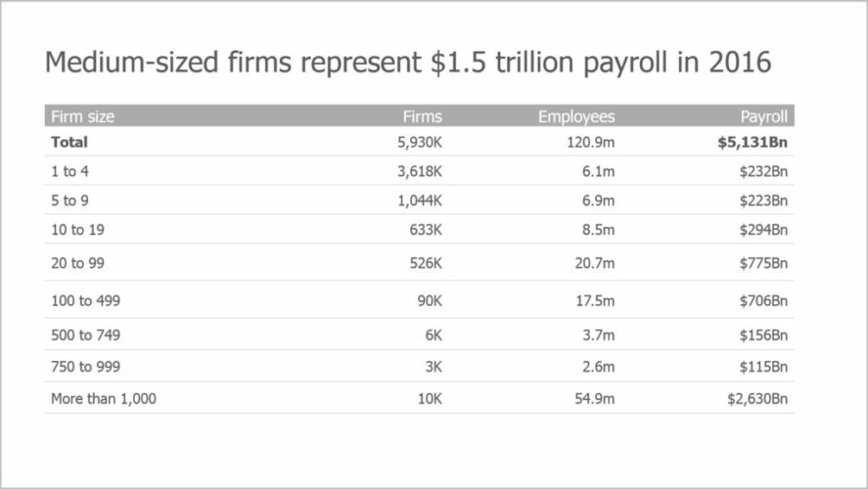The height and width of the screenshot is (489, 868).
Task: Click the slide title about medium-sized firms
Action: (x=408, y=63)
